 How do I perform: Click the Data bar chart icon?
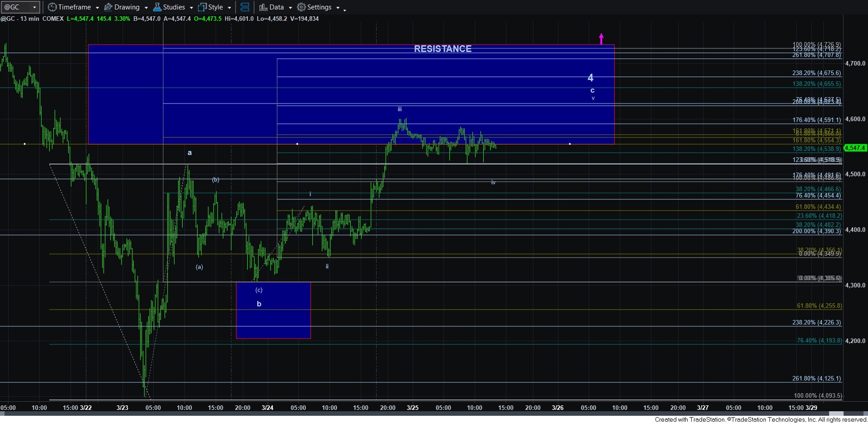click(x=263, y=7)
